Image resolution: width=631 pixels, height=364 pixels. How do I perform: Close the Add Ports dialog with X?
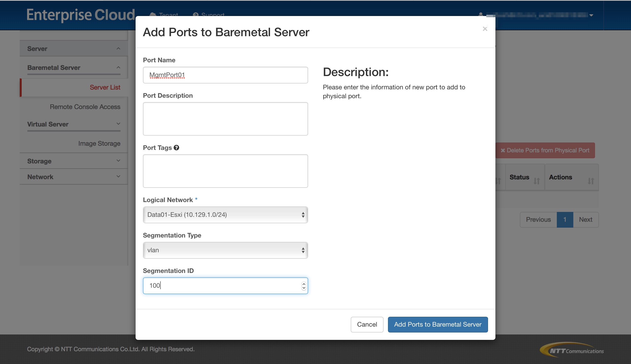[485, 29]
